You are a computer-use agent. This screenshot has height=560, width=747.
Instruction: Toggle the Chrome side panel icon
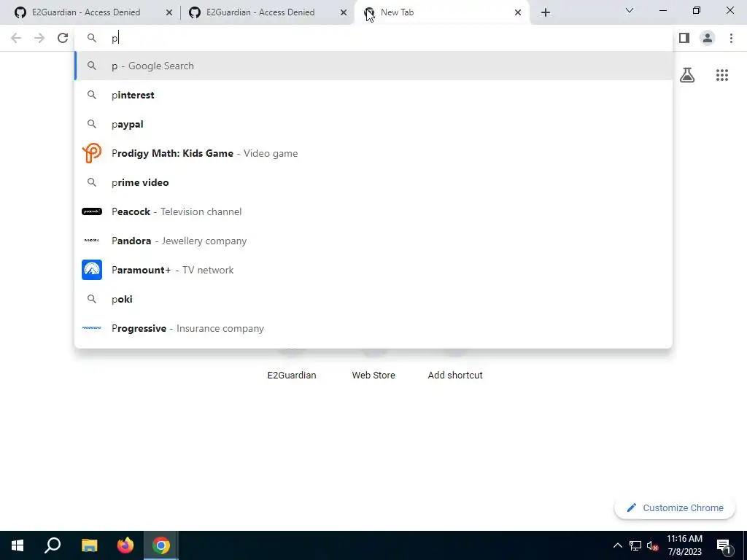[x=684, y=38]
